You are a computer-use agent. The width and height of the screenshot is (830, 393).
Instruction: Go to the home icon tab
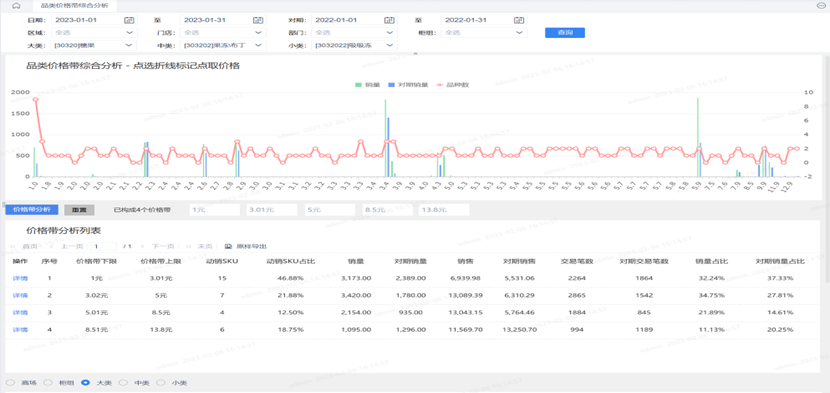pyautogui.click(x=16, y=5)
